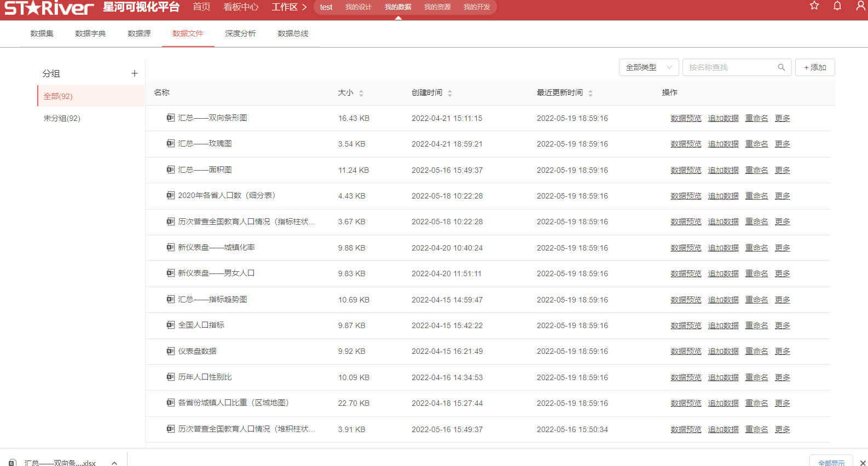Close the download bar with X
Viewport: 868px width, 466px height.
(x=863, y=463)
